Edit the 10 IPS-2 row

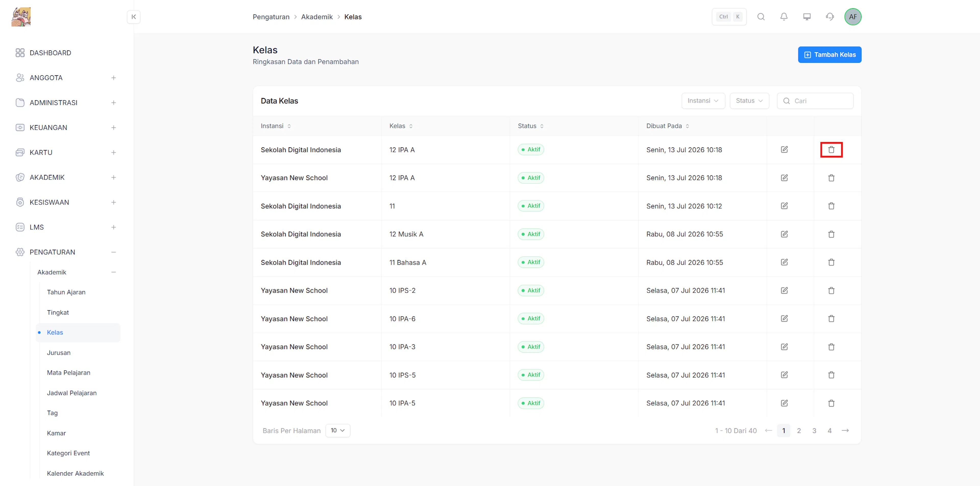[x=784, y=290]
